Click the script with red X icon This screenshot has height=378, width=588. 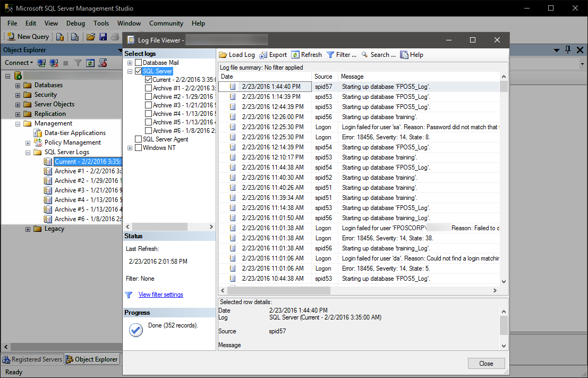coord(103,63)
